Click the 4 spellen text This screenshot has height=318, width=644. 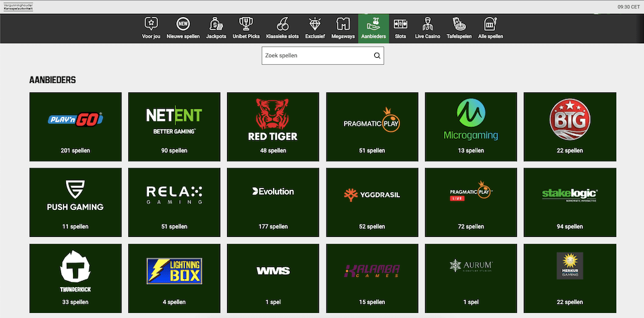(174, 302)
